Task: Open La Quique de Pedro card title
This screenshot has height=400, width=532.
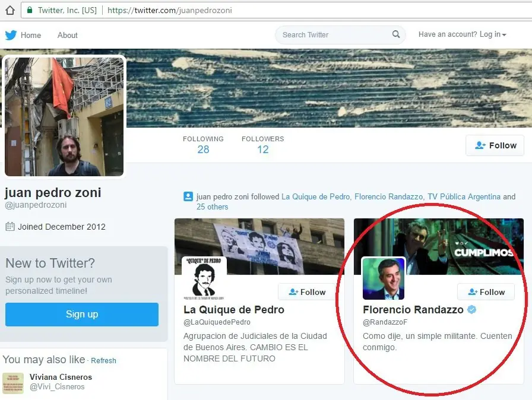Action: coord(234,309)
